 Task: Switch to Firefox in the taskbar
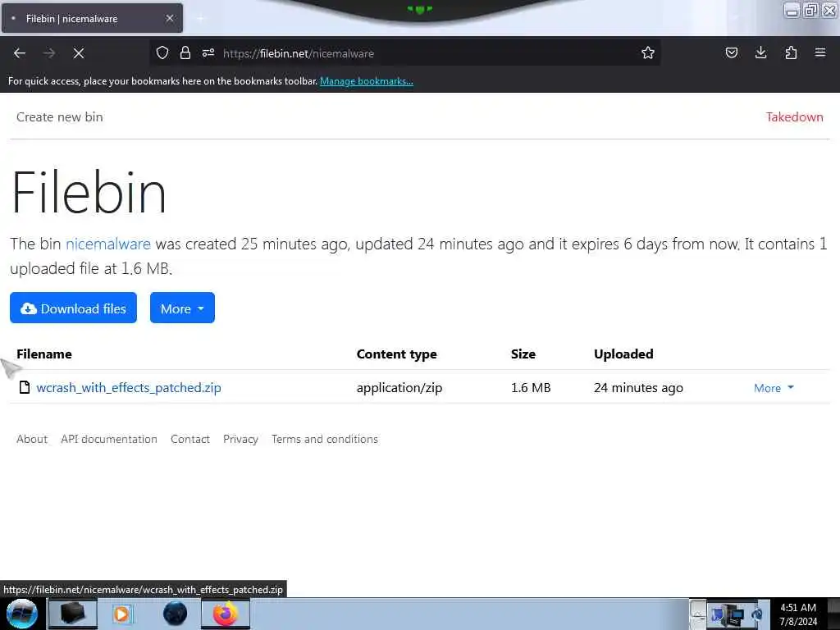pos(226,614)
